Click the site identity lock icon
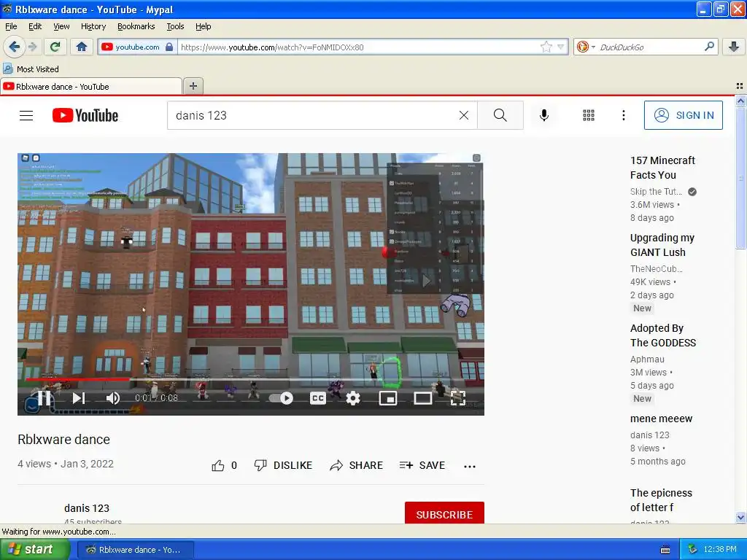This screenshot has width=747, height=560. click(x=169, y=47)
